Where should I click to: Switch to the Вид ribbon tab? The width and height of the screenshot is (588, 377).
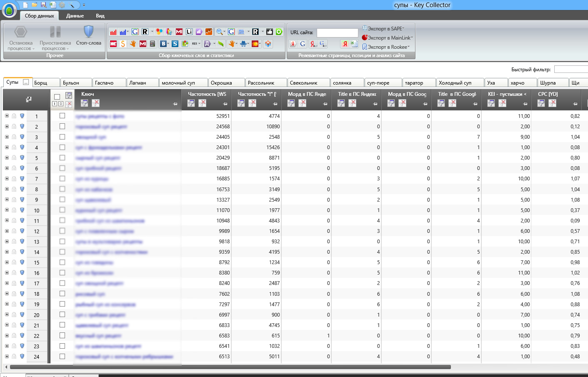click(100, 16)
